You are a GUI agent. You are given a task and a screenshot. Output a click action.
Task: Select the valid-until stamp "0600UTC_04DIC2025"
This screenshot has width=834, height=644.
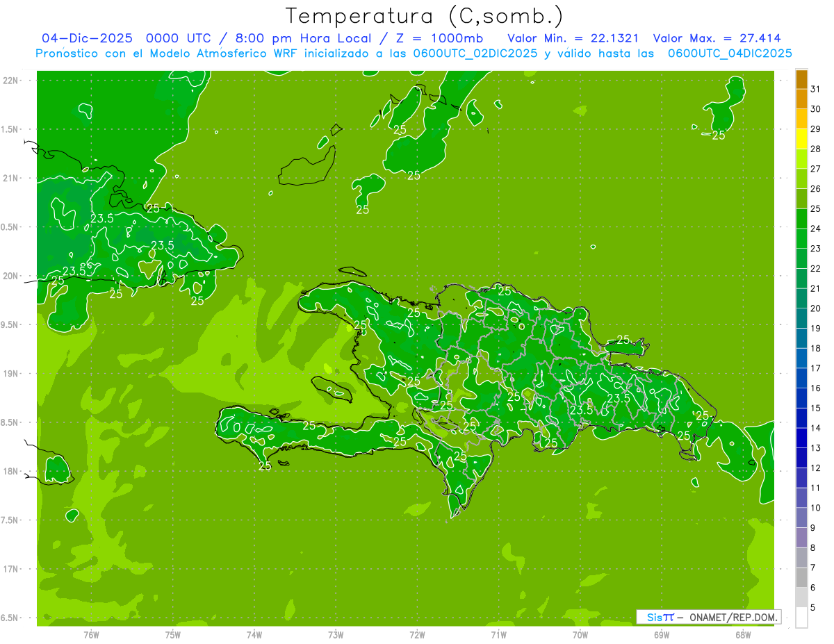(730, 53)
